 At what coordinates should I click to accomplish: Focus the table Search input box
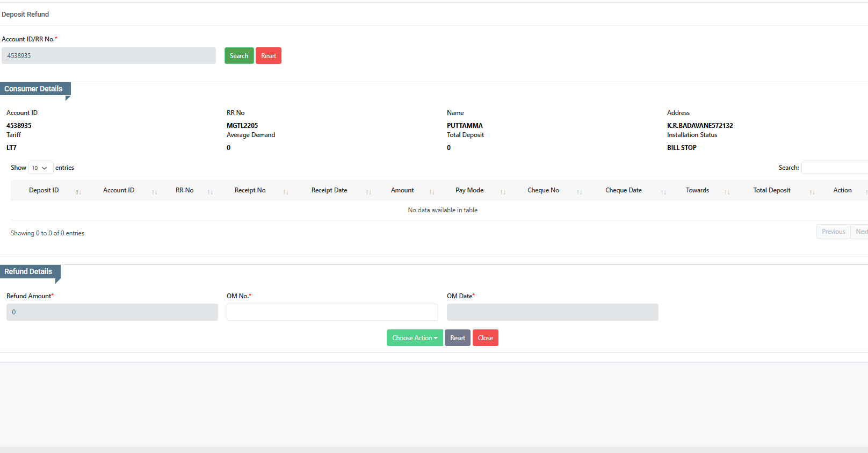[x=835, y=168]
